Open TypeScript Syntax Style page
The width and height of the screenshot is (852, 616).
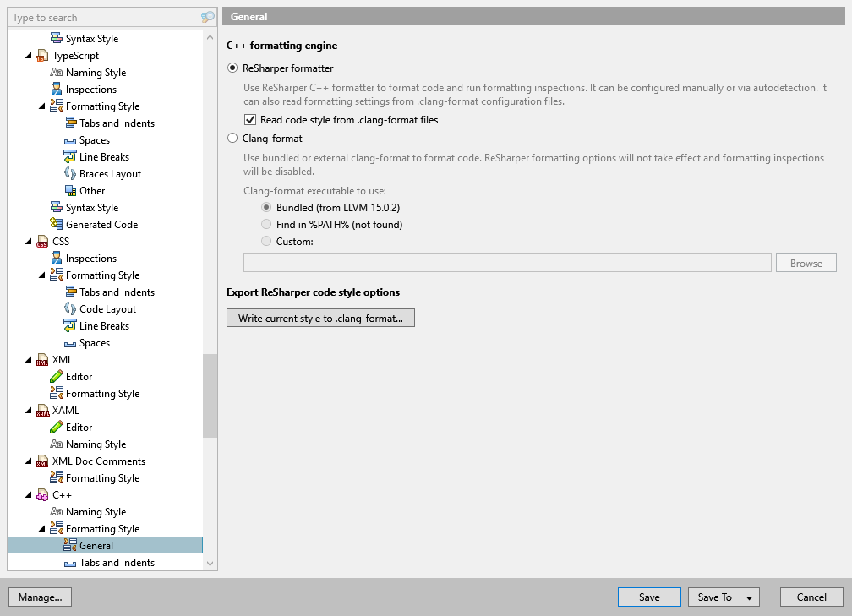pos(92,208)
